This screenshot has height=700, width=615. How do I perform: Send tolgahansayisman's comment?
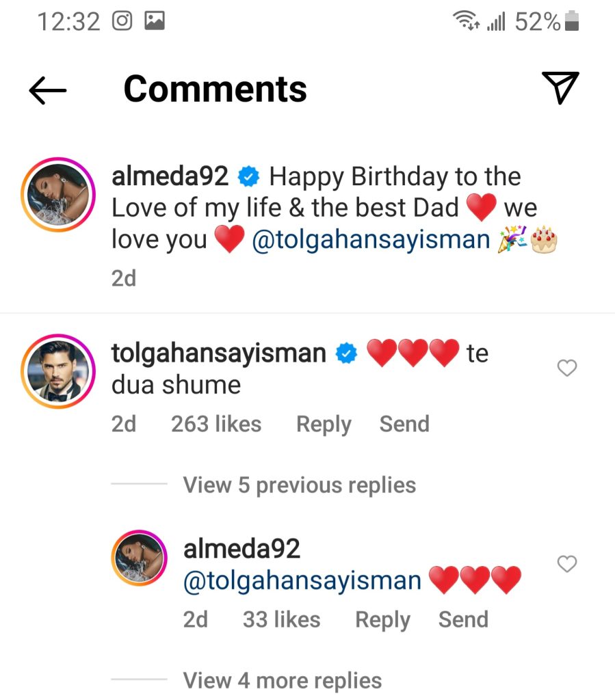(x=404, y=425)
